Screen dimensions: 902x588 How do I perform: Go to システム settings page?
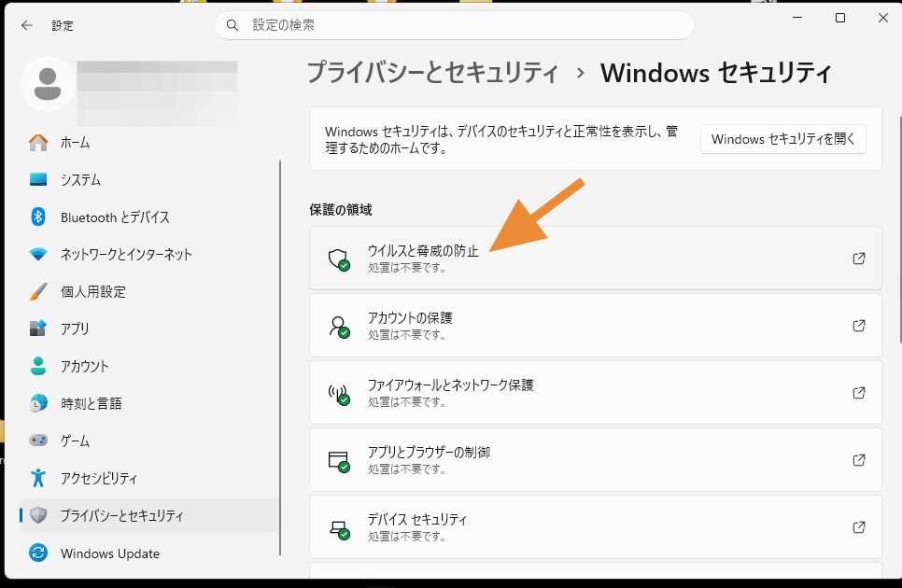pos(149,180)
